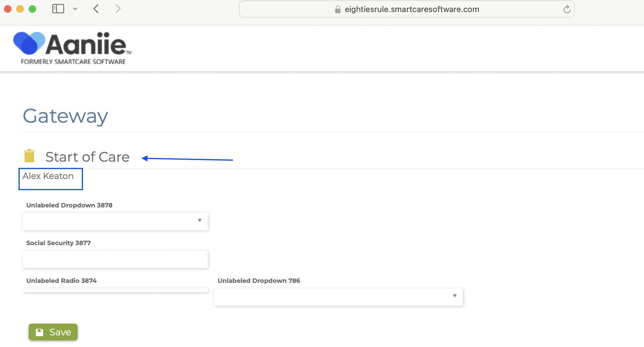
Task: Click the green full-screen window button
Action: (x=33, y=9)
